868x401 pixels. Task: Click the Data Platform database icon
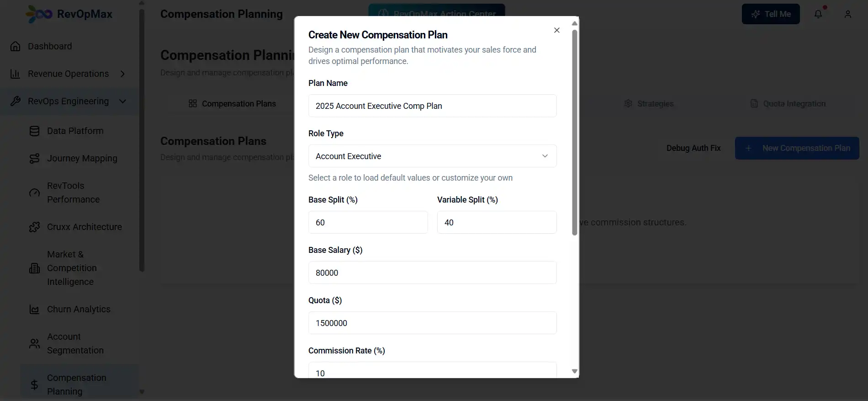(x=34, y=131)
